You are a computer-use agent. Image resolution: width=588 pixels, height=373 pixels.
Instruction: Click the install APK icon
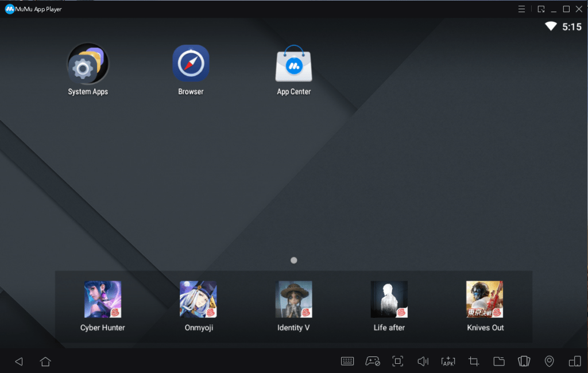tap(448, 362)
